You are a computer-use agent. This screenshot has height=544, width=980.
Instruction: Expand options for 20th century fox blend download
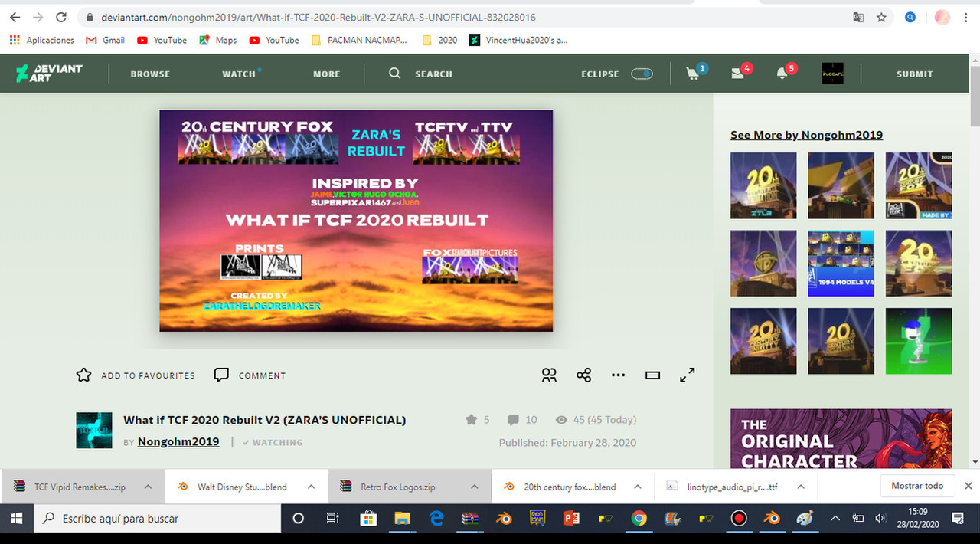click(x=637, y=487)
